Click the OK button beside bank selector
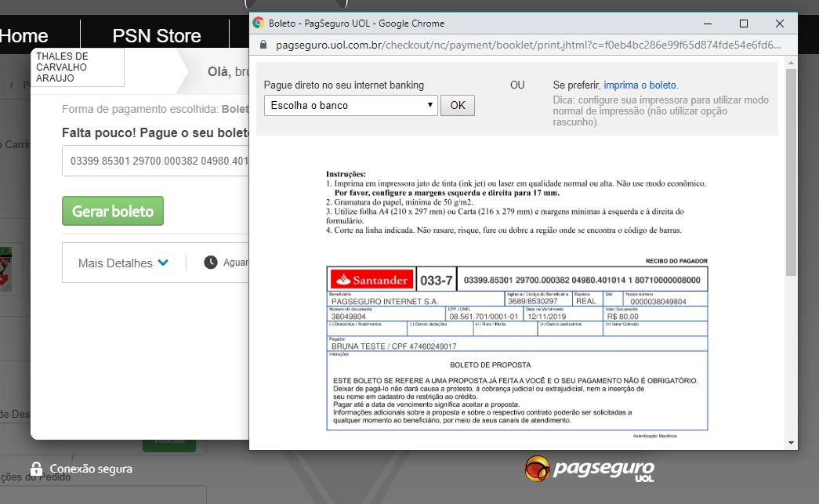819x504 pixels. pos(458,106)
